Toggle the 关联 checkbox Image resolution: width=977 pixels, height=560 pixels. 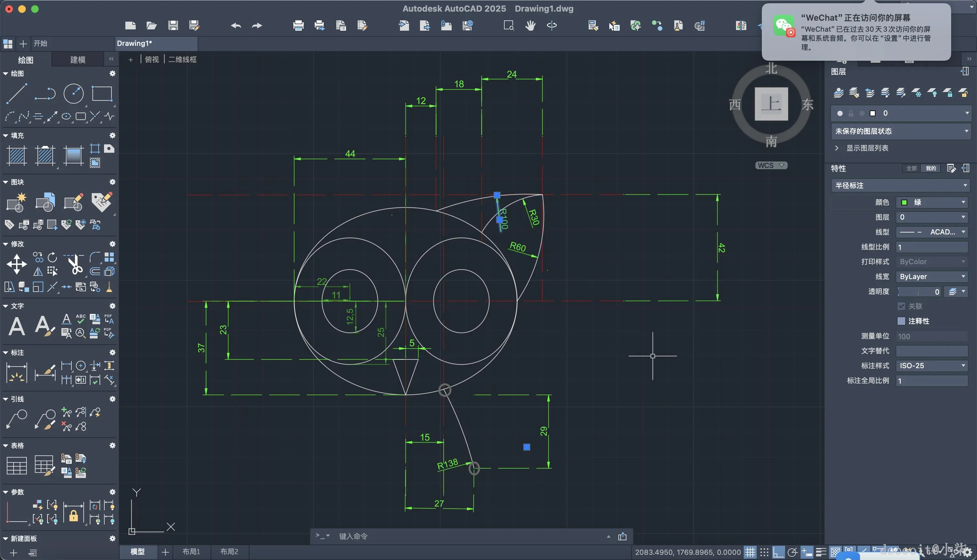[x=901, y=306]
